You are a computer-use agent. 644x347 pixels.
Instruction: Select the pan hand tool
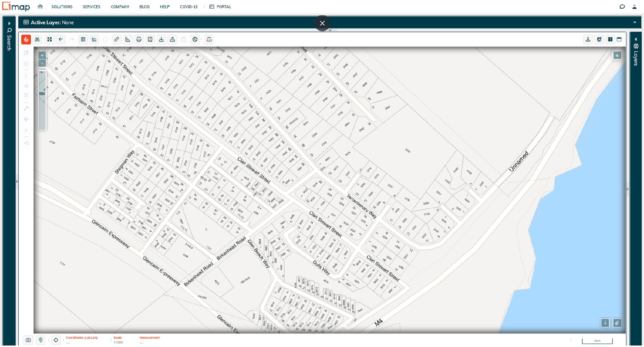click(26, 39)
